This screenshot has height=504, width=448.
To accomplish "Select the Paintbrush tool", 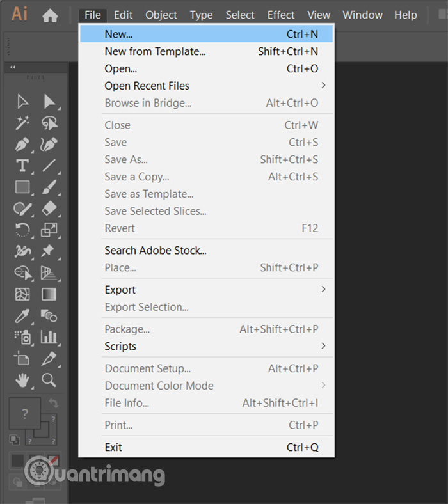I will [49, 187].
